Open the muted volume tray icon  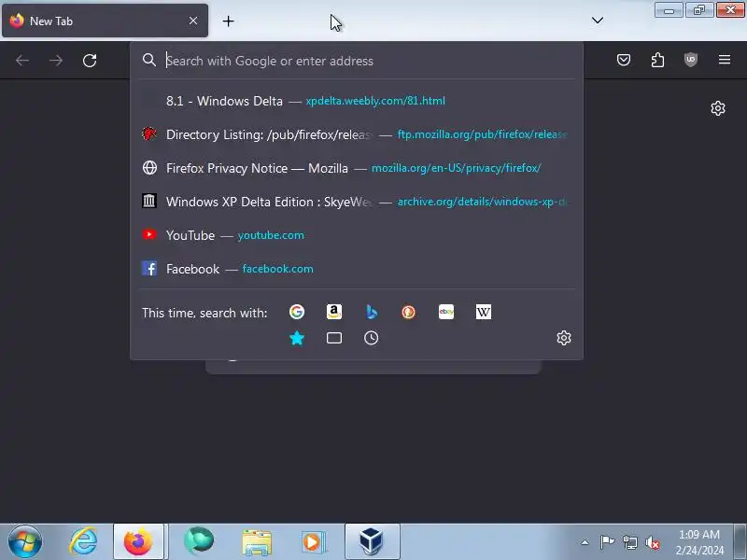pos(653,542)
